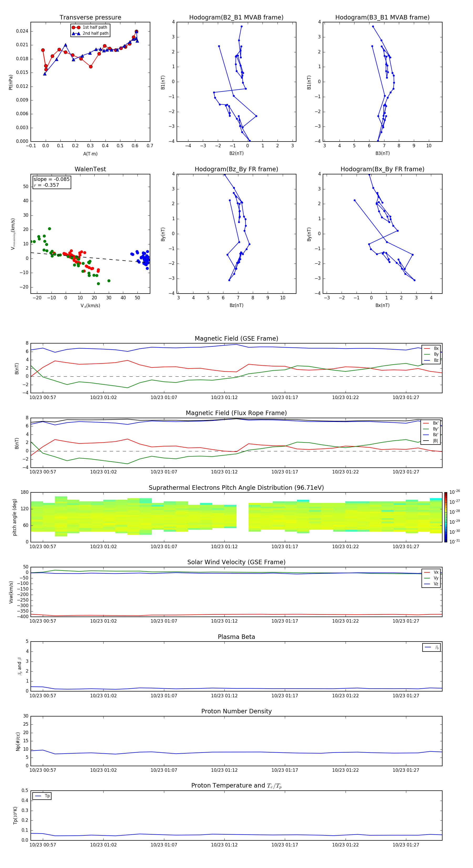This screenshot has width=473, height=868.
Task: Click the Transverse pressure plot title
Action: point(90,17)
